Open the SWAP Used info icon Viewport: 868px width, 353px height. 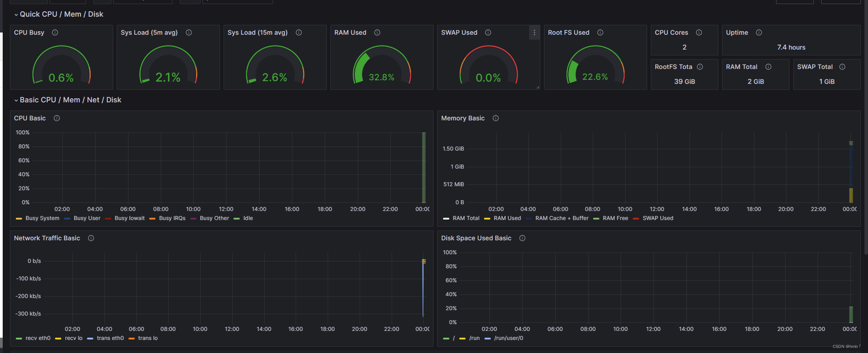click(x=488, y=32)
